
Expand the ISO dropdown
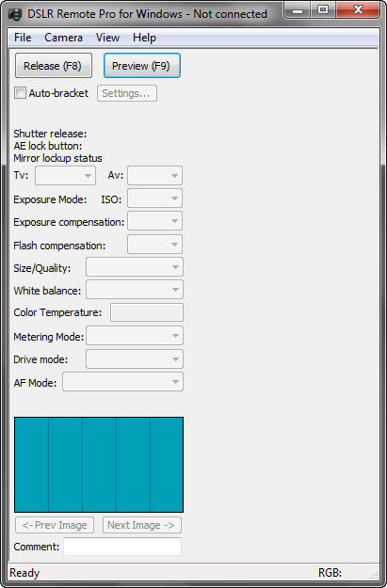click(x=154, y=199)
